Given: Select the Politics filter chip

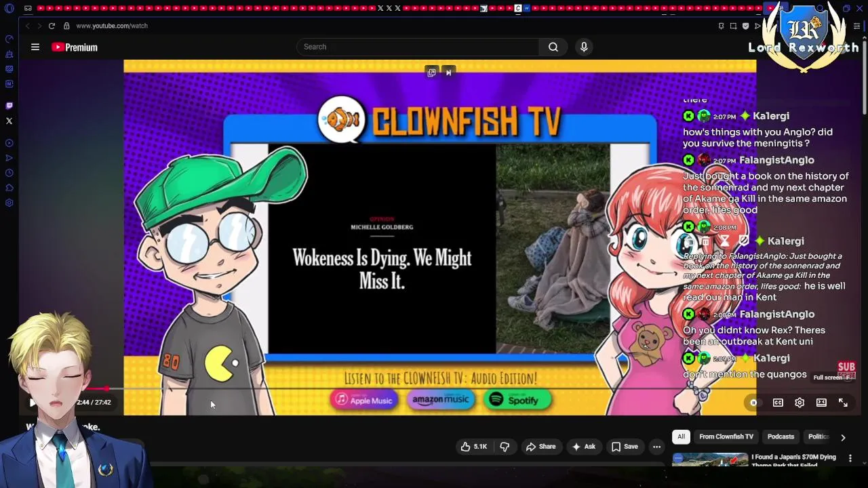Looking at the screenshot, I should pyautogui.click(x=818, y=436).
